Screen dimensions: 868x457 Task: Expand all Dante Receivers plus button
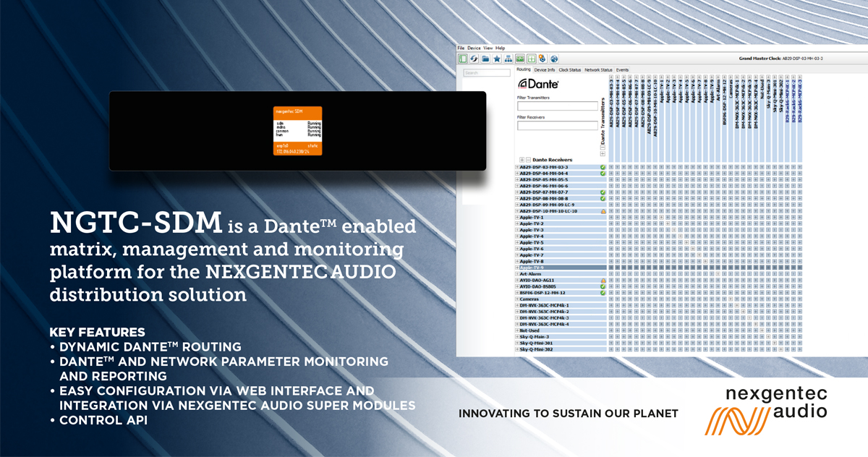click(x=522, y=160)
